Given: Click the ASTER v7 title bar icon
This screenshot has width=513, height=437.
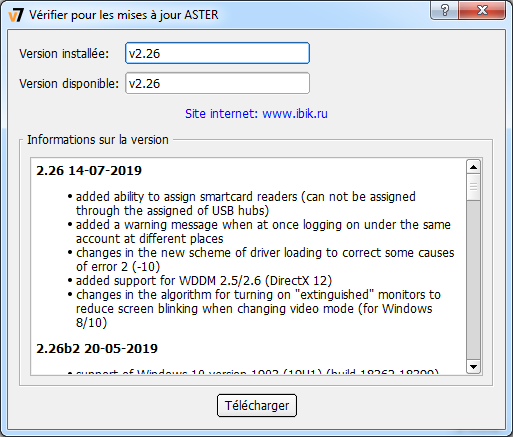Looking at the screenshot, I should coord(16,15).
